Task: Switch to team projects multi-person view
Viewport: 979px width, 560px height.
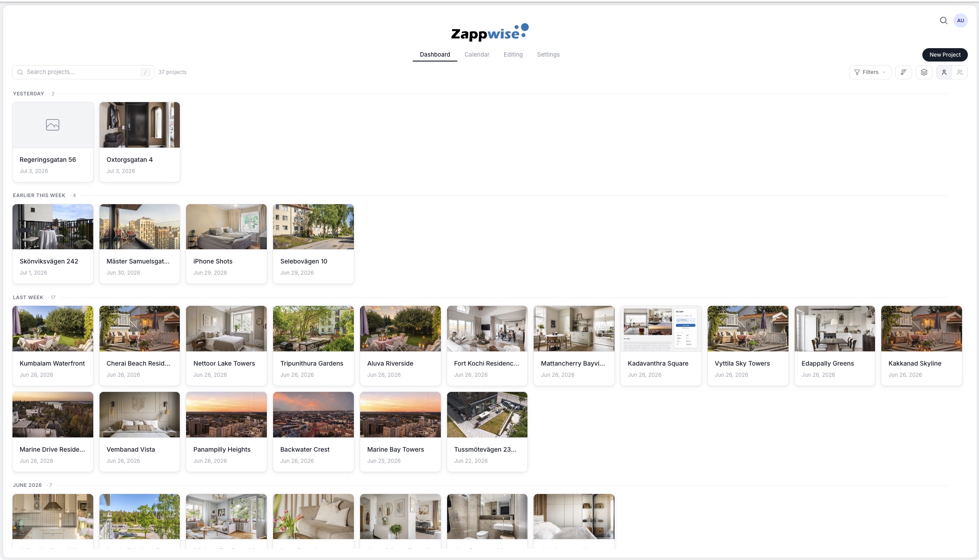Action: [959, 72]
